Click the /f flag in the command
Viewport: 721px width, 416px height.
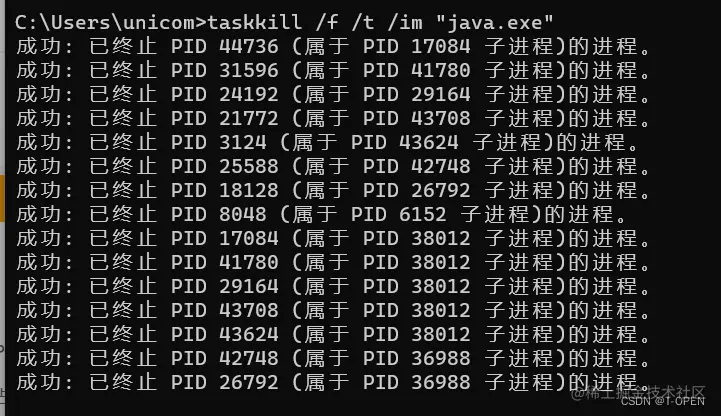pyautogui.click(x=326, y=22)
